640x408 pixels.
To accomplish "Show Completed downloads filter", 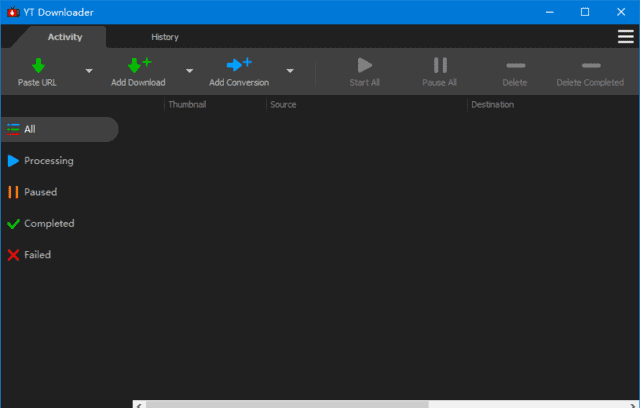I will coord(41,224).
